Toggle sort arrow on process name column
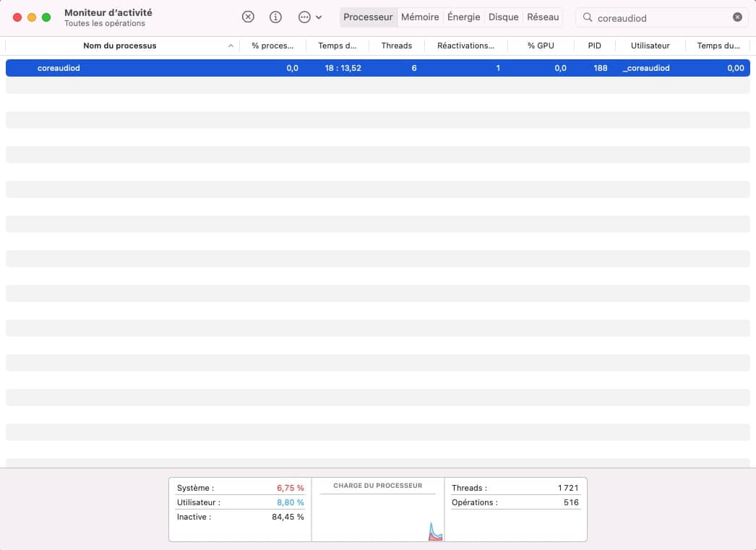The width and height of the screenshot is (756, 550). 231,46
